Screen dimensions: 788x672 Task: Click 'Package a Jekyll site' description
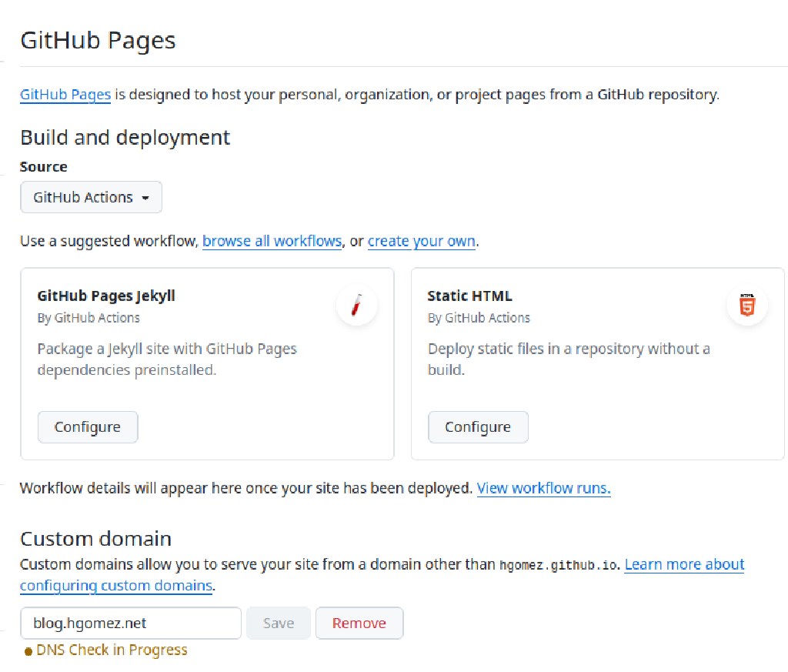[x=167, y=359]
